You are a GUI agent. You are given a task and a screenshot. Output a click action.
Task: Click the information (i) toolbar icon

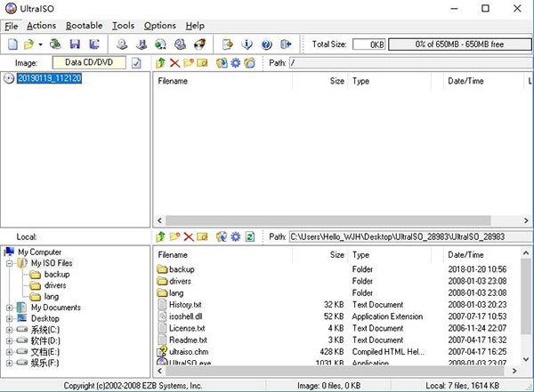tap(247, 44)
